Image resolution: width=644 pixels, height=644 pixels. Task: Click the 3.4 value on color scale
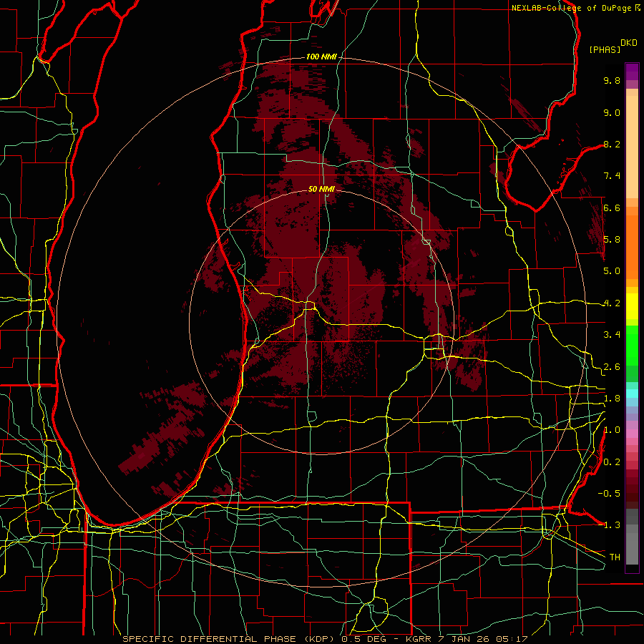[612, 335]
